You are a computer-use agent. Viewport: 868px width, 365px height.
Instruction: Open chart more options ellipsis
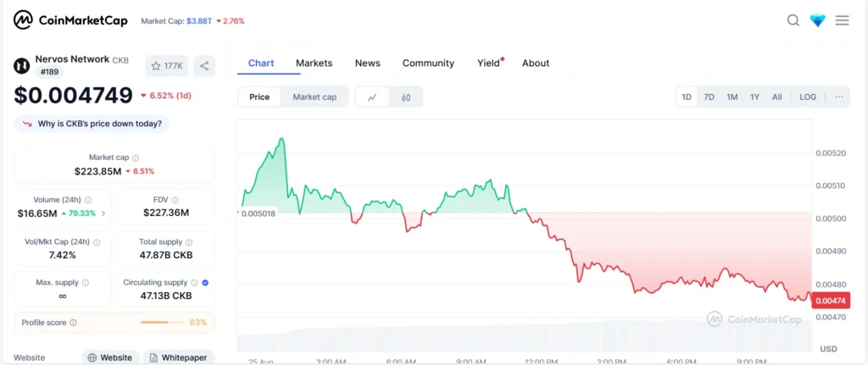839,97
